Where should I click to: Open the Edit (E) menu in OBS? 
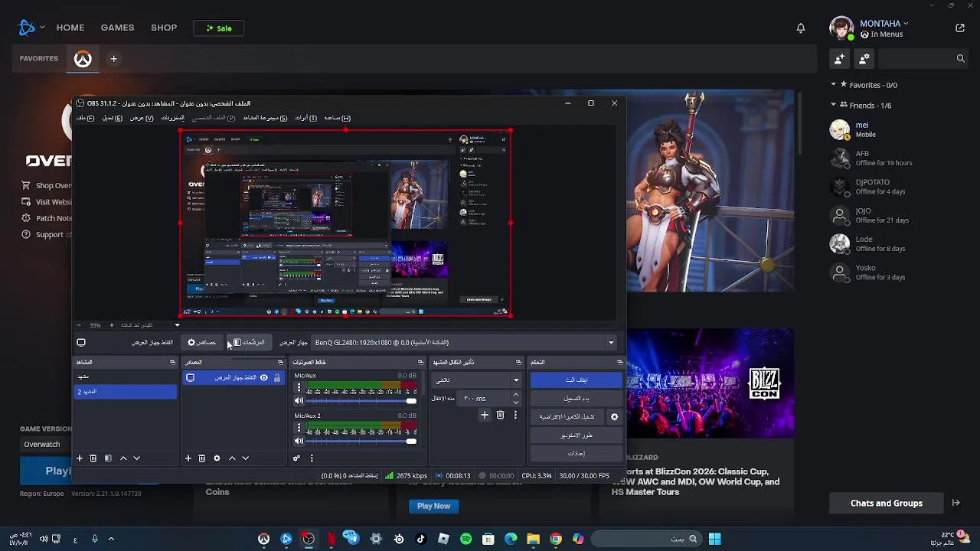tap(112, 118)
